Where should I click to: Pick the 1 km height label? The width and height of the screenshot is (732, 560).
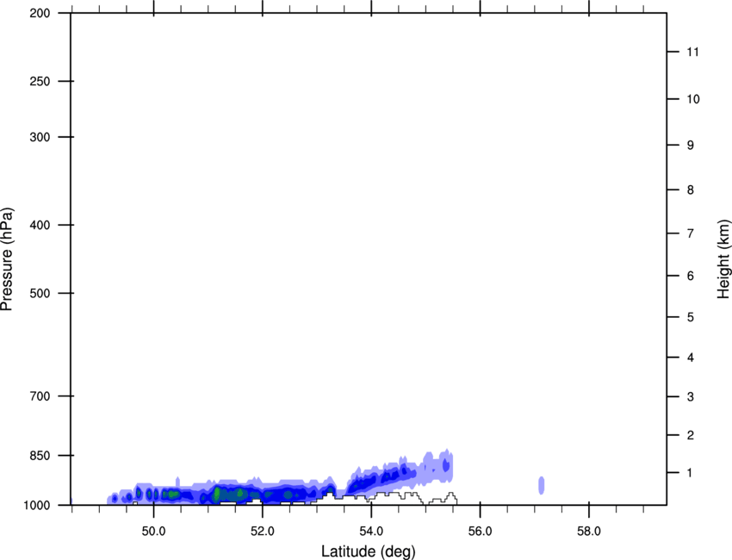point(690,473)
